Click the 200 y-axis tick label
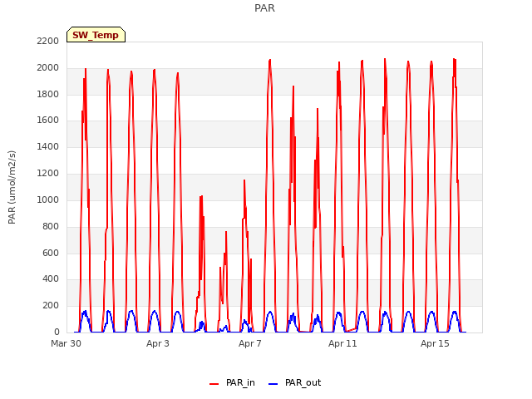Viewport: 532px width, 399px height. click(51, 306)
